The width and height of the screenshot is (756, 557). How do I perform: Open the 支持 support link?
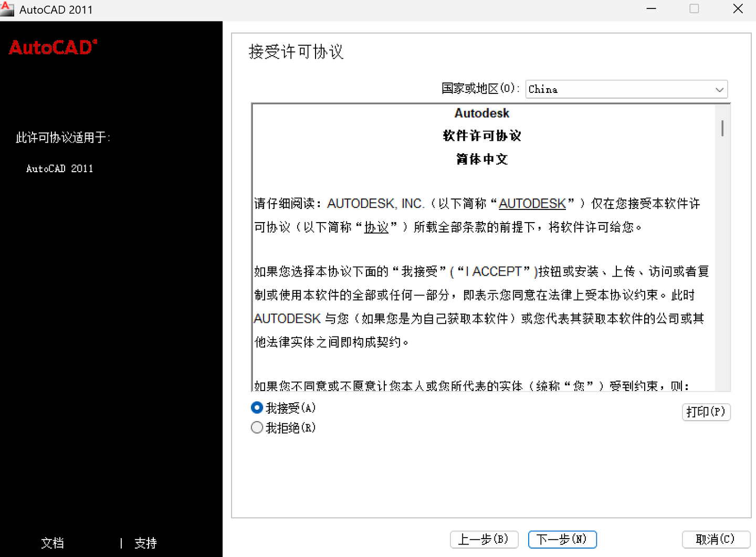tap(145, 543)
